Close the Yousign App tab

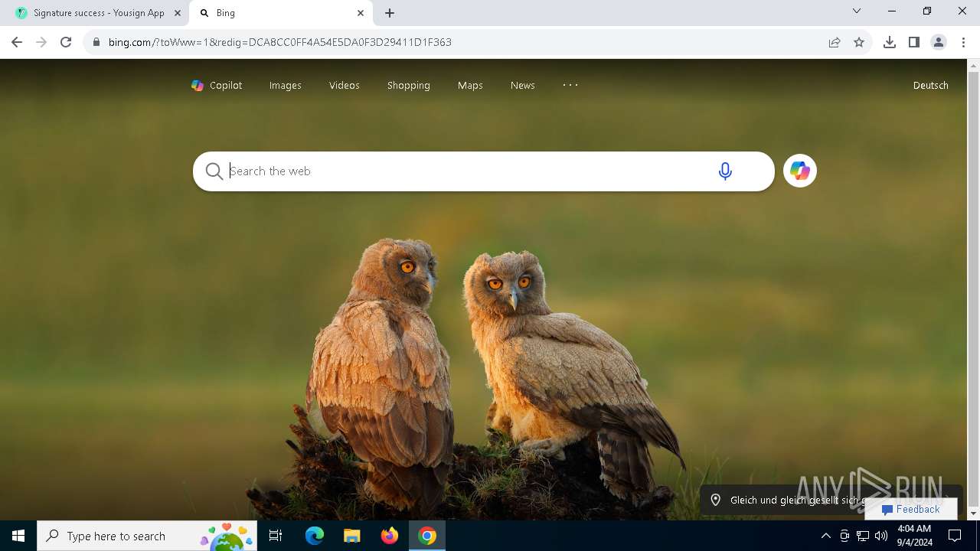[x=177, y=13]
